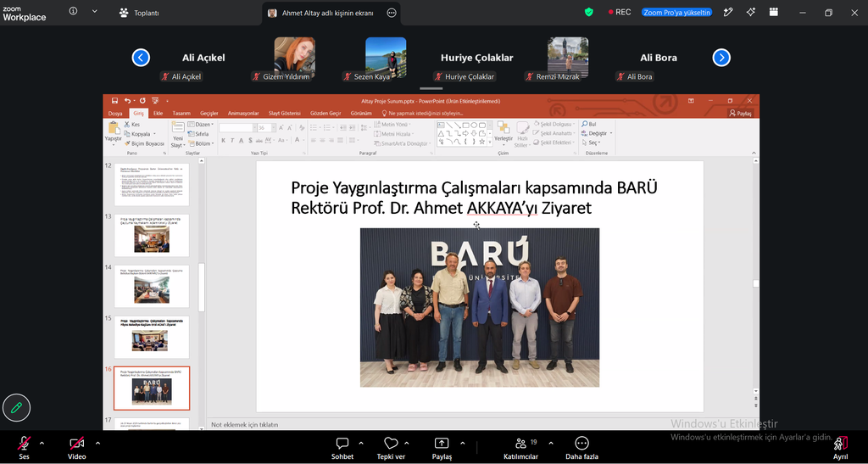Click the Paylaş share screen icon
This screenshot has height=464, width=868.
coord(441,443)
